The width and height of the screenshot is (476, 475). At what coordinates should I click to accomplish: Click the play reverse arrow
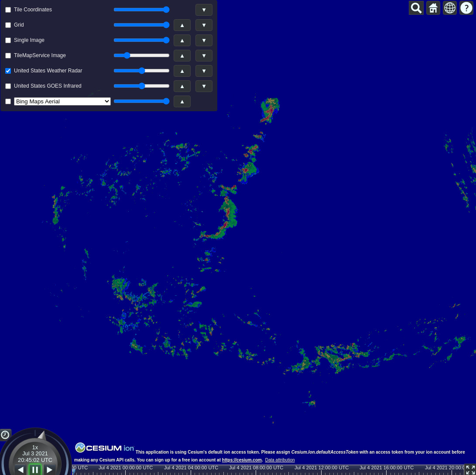tap(21, 470)
